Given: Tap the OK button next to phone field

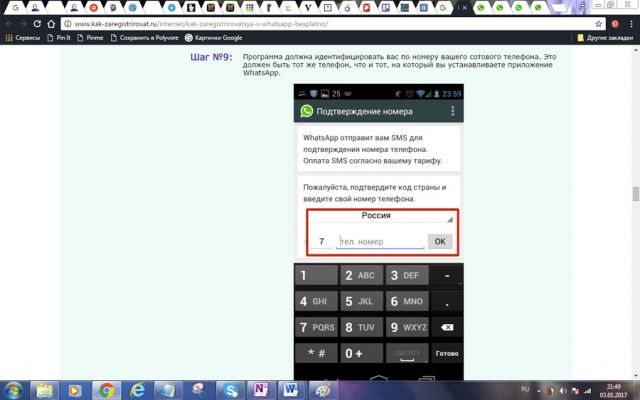Looking at the screenshot, I should [x=440, y=241].
